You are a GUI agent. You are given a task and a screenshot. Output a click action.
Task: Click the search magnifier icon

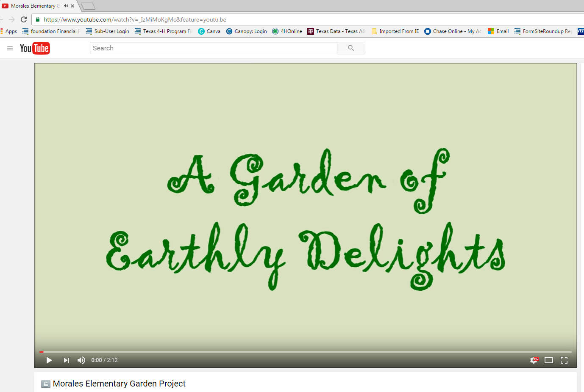351,48
